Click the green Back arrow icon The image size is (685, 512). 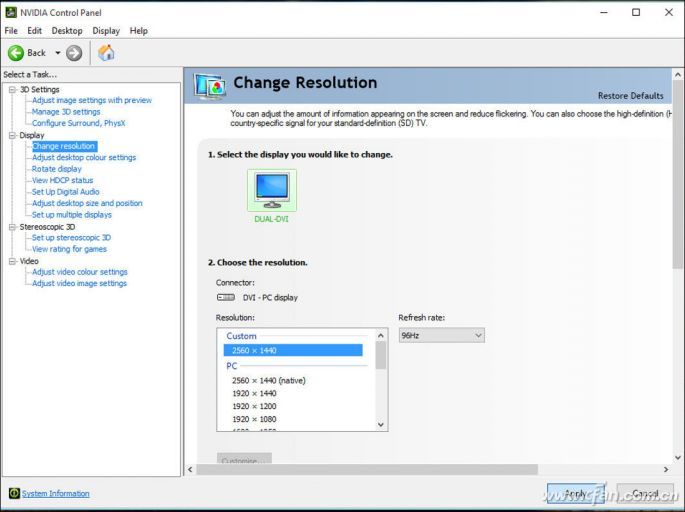(x=16, y=53)
